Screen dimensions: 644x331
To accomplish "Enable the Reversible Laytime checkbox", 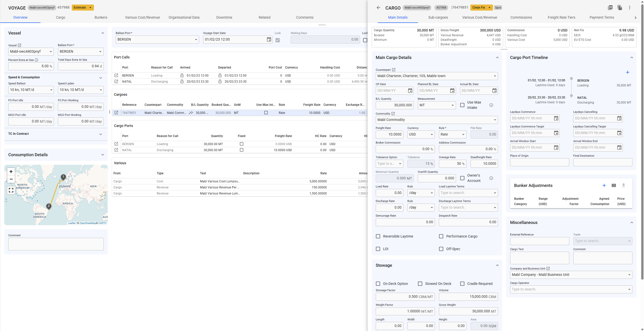I will coord(378,236).
